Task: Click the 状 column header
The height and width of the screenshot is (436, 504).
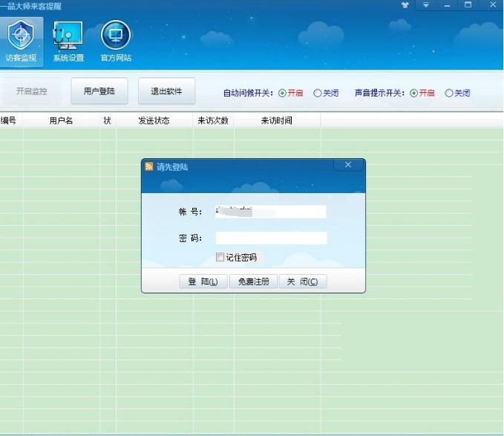Action: coord(108,120)
